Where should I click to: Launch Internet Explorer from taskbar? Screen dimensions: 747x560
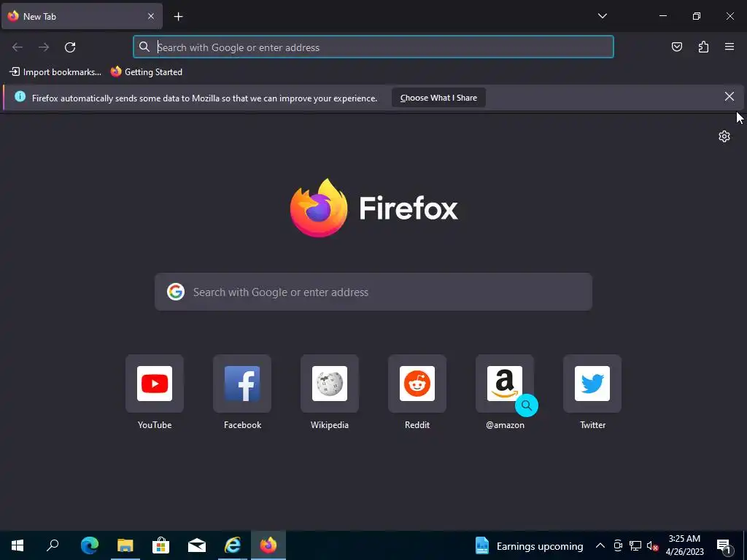(233, 545)
